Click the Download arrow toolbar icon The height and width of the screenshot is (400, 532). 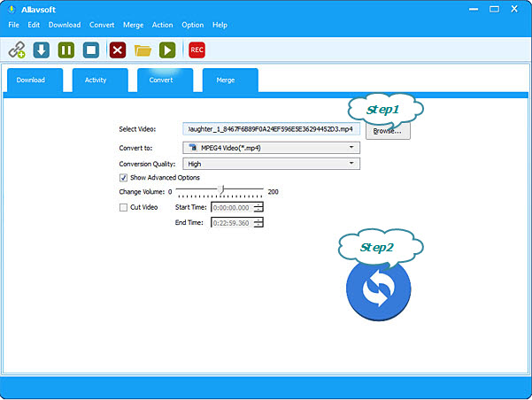(42, 50)
